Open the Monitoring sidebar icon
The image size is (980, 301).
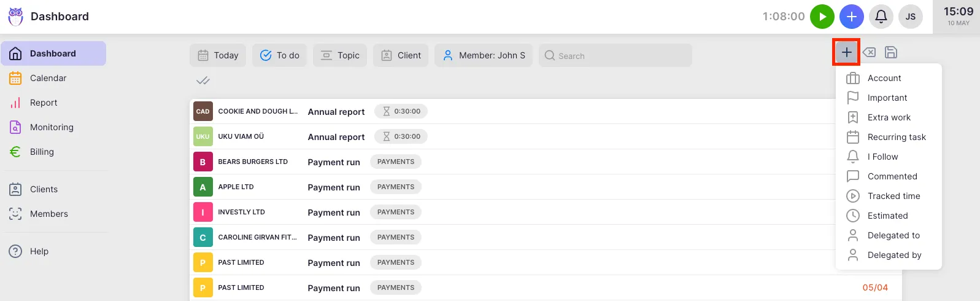tap(15, 127)
